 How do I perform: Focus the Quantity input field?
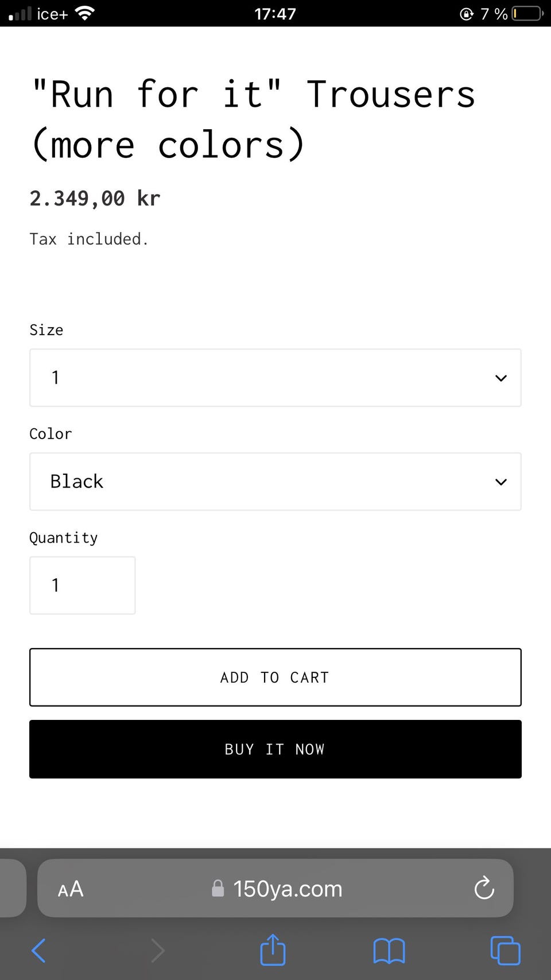tap(83, 585)
